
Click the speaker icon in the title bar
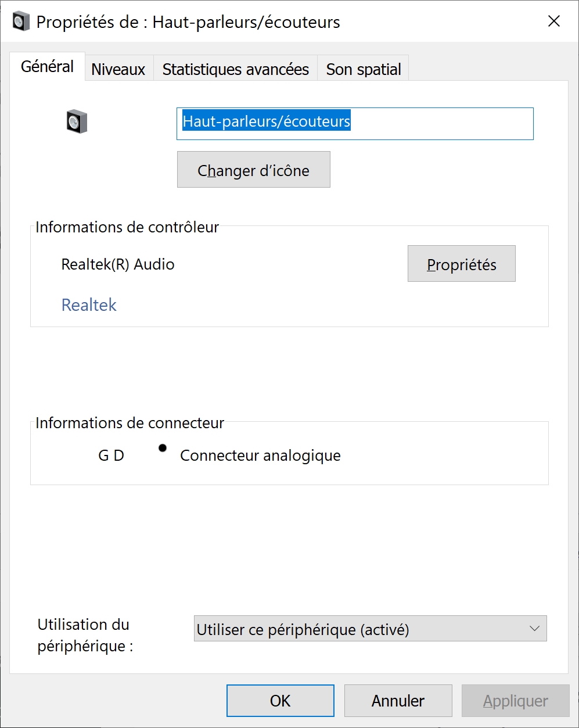(x=21, y=22)
